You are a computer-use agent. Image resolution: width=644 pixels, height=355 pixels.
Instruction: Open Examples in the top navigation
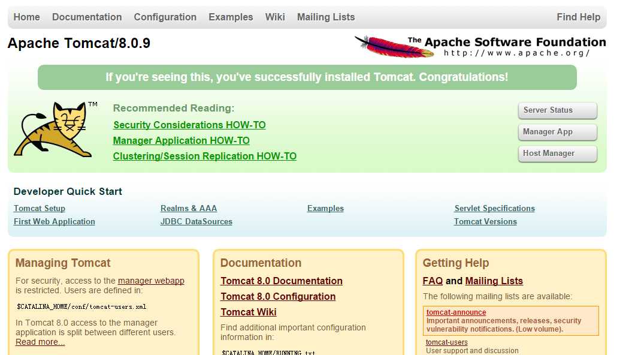(x=231, y=17)
